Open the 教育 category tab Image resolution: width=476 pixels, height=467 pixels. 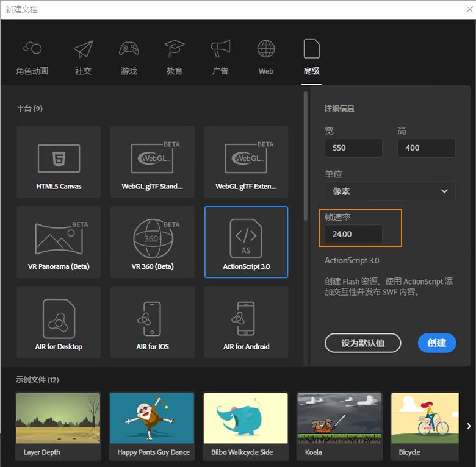click(175, 58)
